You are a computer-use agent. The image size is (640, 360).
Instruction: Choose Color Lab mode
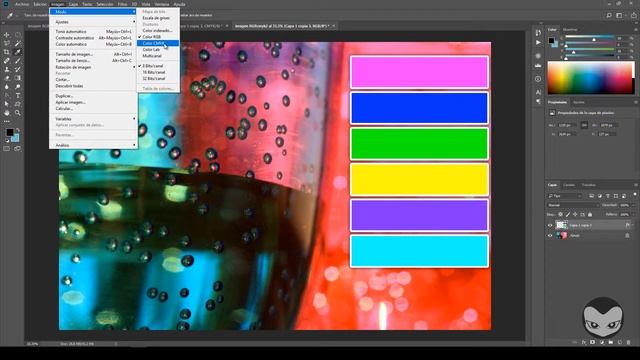tap(158, 49)
